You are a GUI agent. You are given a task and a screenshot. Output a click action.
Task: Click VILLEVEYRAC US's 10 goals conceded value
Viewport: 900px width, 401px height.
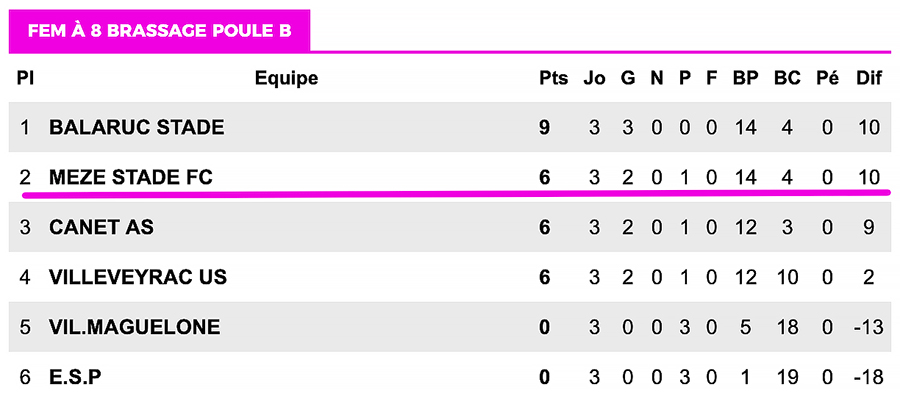786,277
